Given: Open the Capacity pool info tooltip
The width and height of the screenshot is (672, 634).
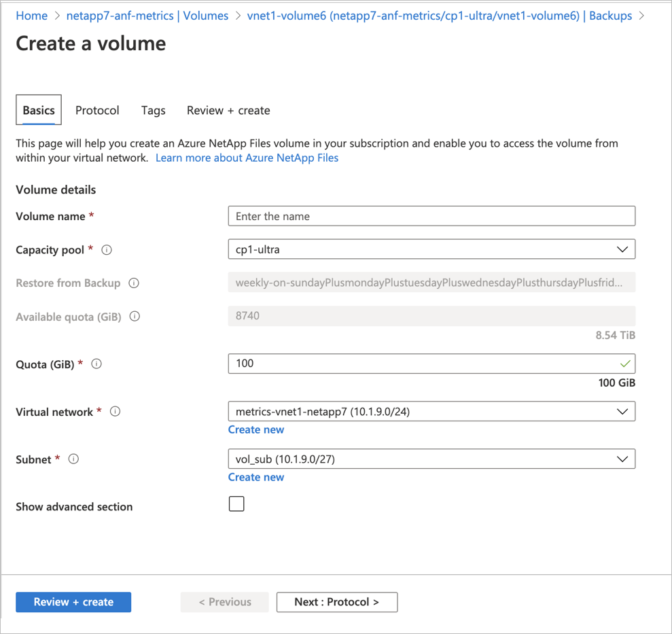Looking at the screenshot, I should (106, 250).
